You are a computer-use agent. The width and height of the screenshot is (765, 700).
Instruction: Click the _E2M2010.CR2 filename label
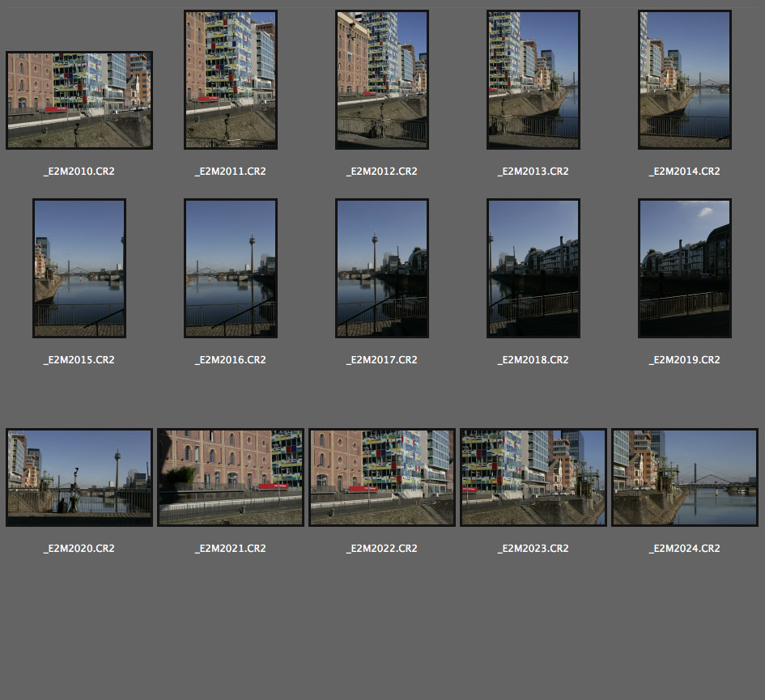click(79, 172)
